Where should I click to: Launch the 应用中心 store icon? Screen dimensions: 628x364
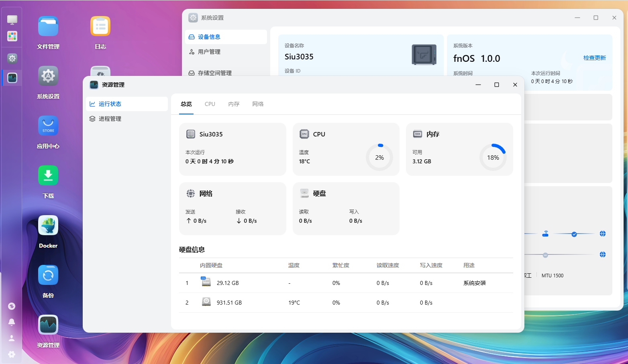coord(48,126)
